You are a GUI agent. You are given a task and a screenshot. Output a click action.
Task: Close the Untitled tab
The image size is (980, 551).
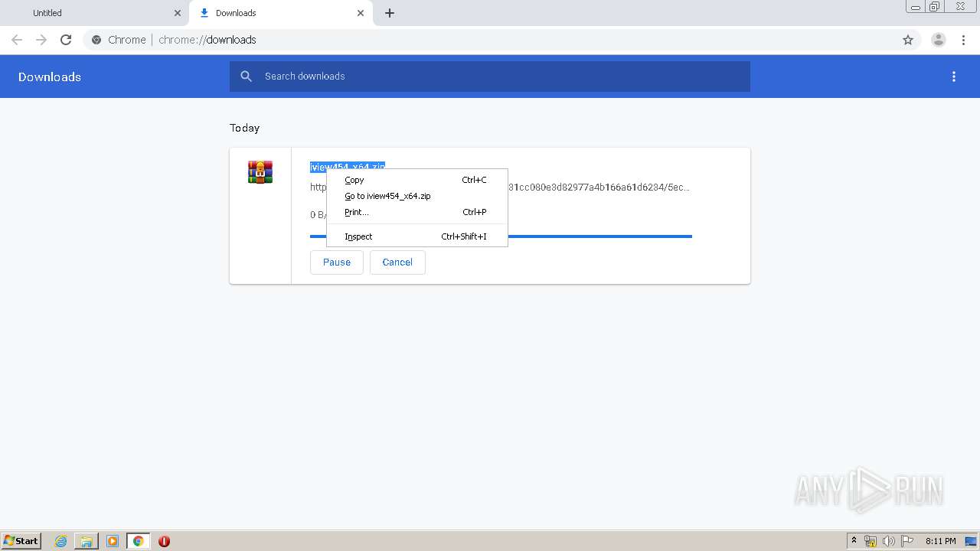[178, 13]
